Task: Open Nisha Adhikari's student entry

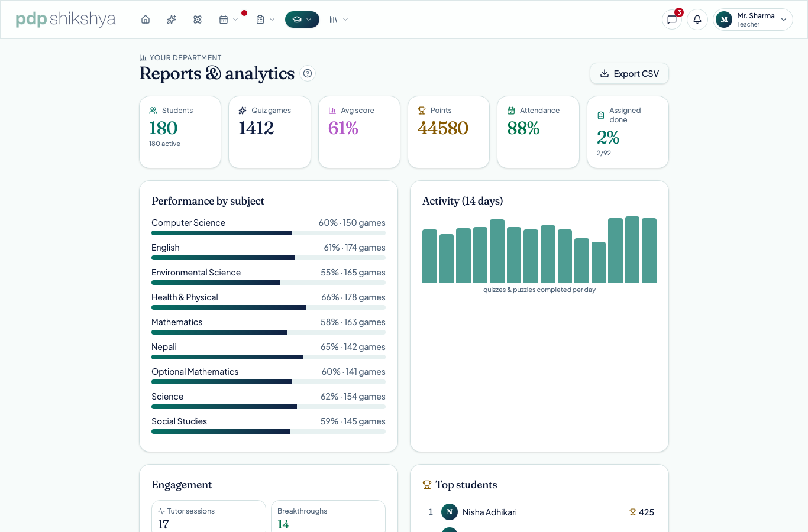Action: pyautogui.click(x=539, y=512)
